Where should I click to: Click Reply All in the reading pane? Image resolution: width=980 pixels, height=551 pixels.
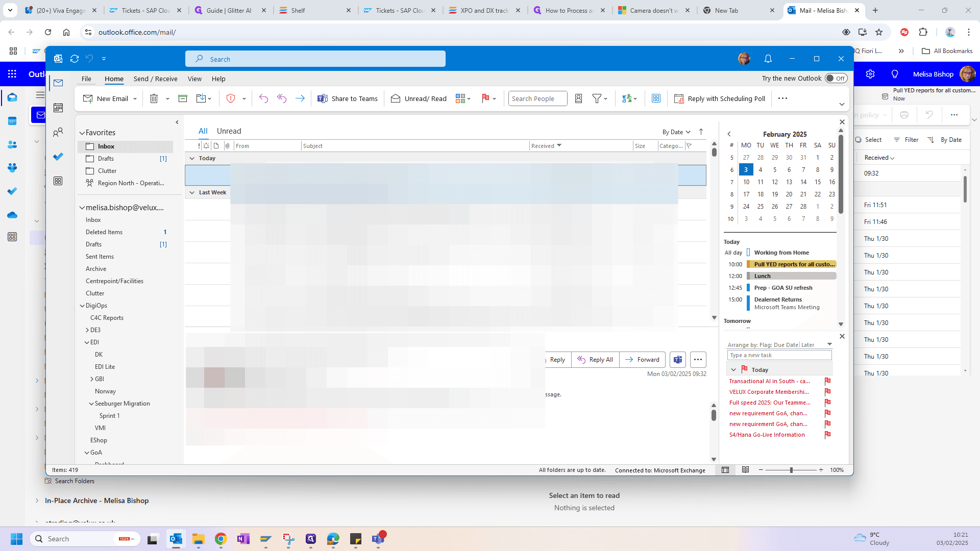coord(595,360)
